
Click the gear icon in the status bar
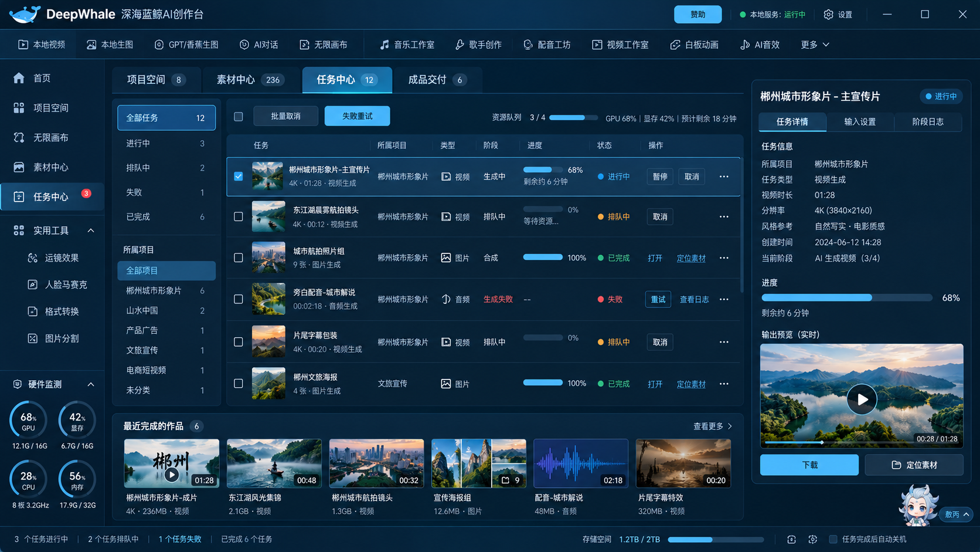tap(812, 539)
